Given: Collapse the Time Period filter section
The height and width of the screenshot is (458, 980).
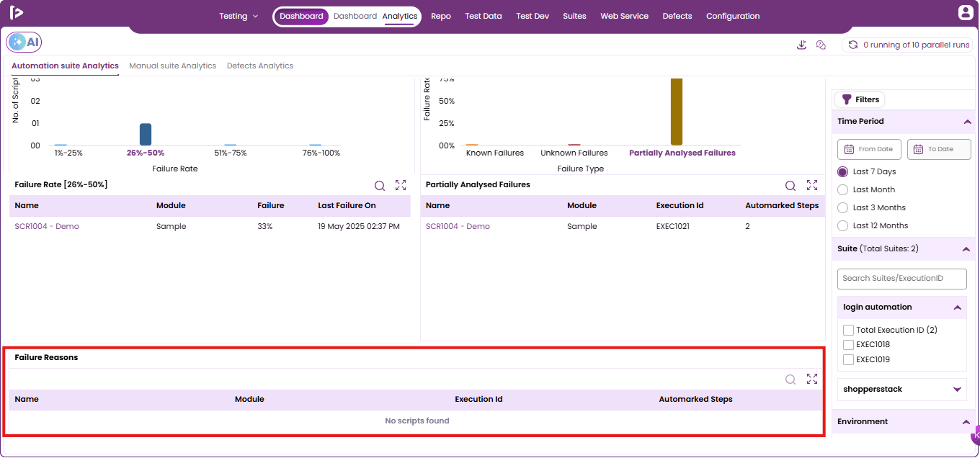Looking at the screenshot, I should click(967, 122).
